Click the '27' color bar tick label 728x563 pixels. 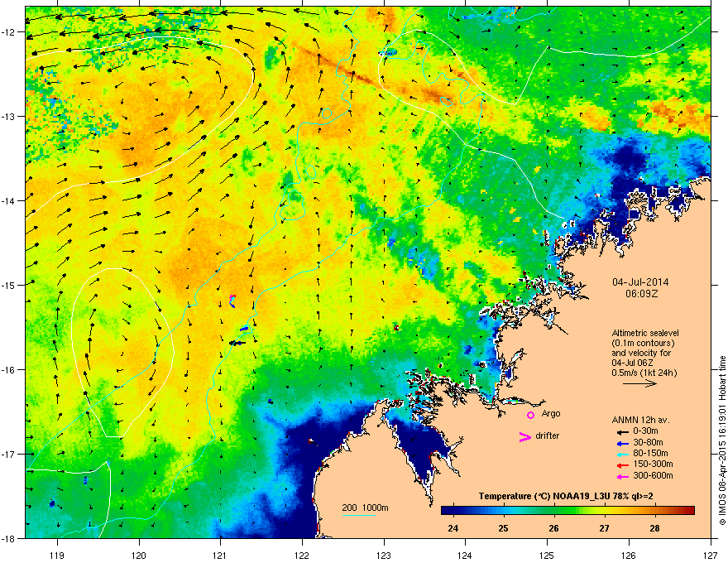pos(604,528)
